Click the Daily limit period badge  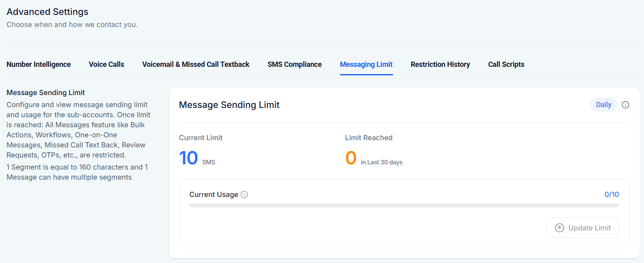603,105
